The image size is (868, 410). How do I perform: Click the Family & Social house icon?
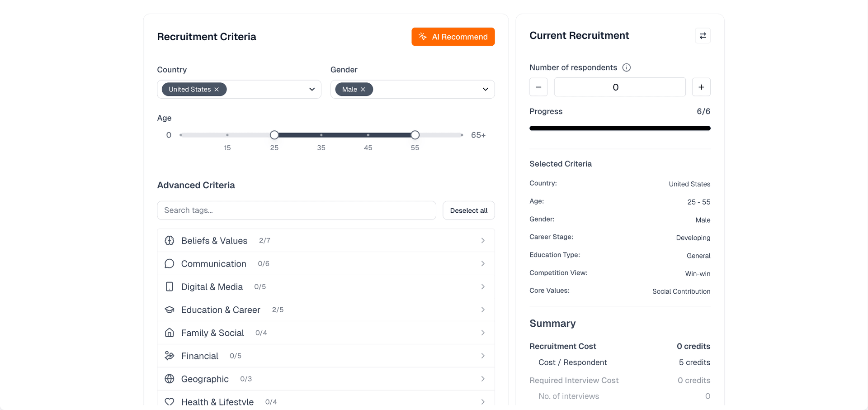[x=170, y=333]
